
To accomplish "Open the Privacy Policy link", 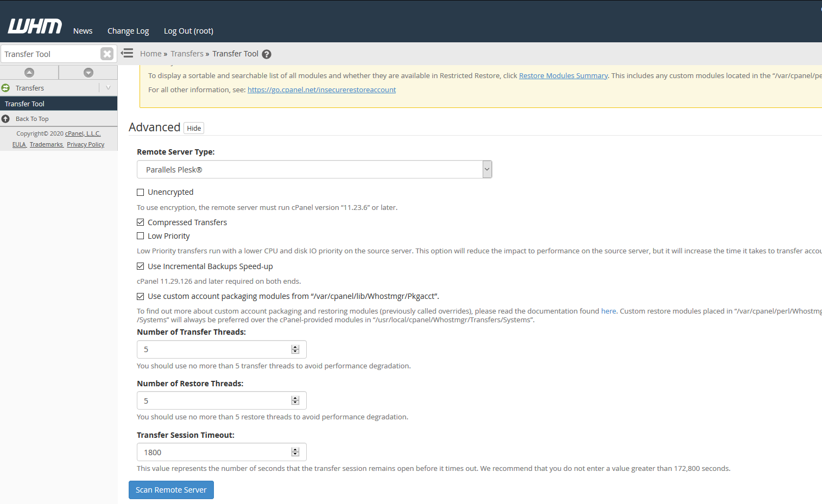I will click(85, 144).
